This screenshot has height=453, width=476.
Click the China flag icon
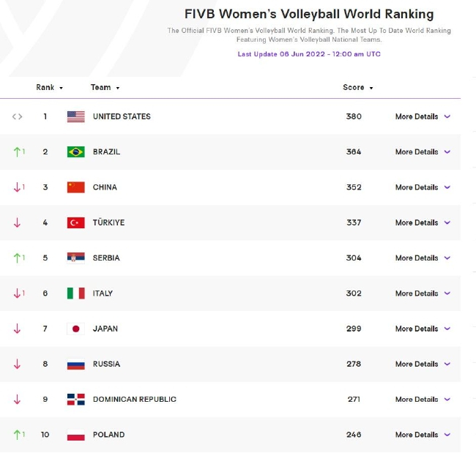click(x=76, y=187)
